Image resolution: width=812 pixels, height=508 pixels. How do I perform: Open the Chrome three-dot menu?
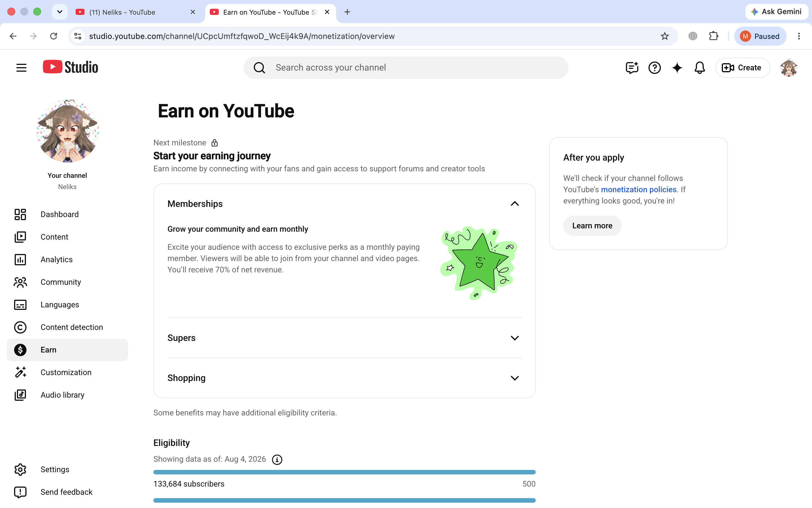pos(798,36)
